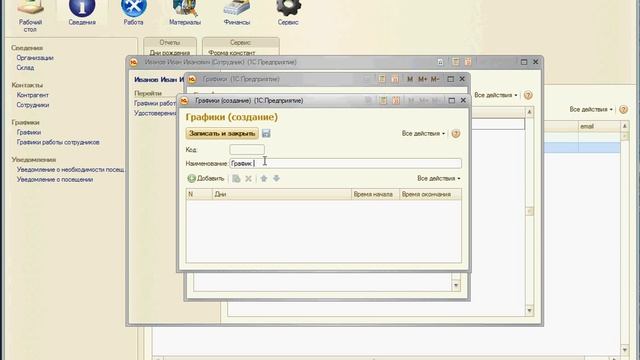
Task: Open Все действия menu above the Дни table
Action: [439, 178]
